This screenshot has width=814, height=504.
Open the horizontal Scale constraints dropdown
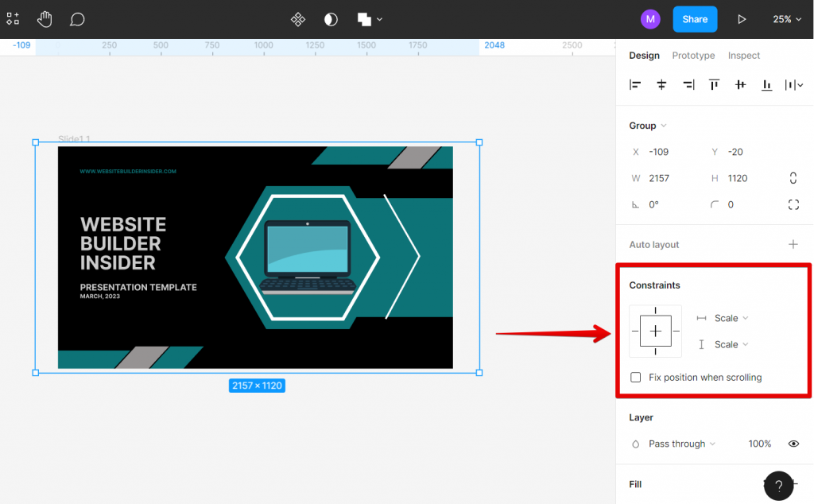[722, 317]
